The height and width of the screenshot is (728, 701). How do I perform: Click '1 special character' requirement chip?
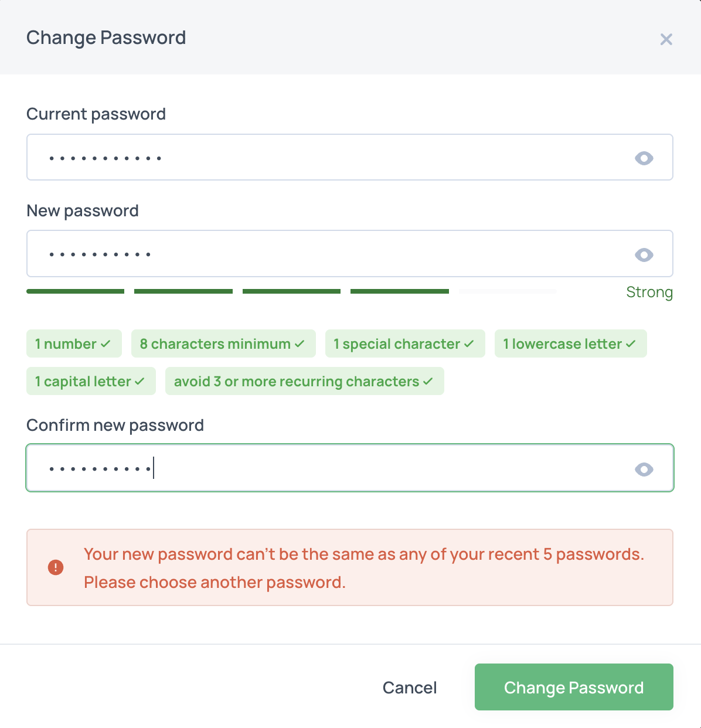[x=404, y=344]
